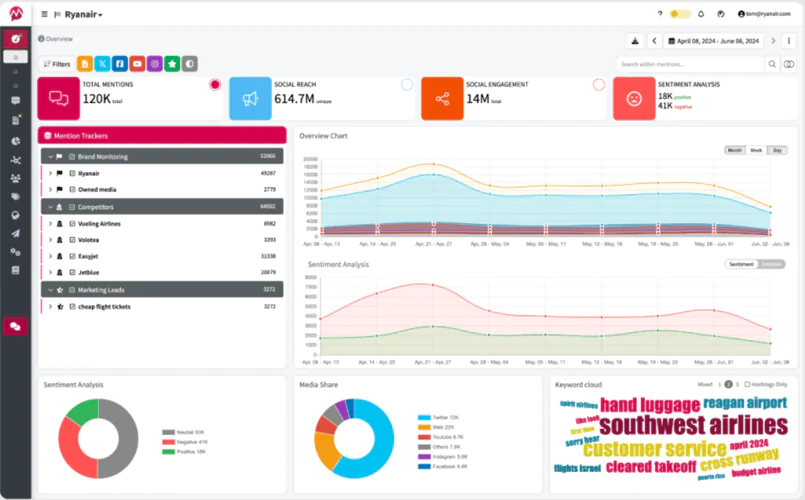Open the reports document sidebar icon
The height and width of the screenshot is (500, 805).
[15, 120]
